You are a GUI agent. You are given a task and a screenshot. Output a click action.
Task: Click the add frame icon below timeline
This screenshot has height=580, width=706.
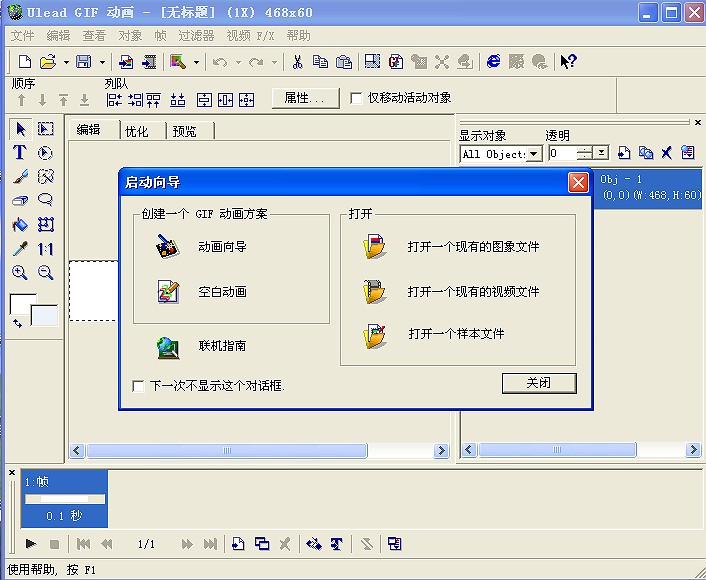[238, 544]
